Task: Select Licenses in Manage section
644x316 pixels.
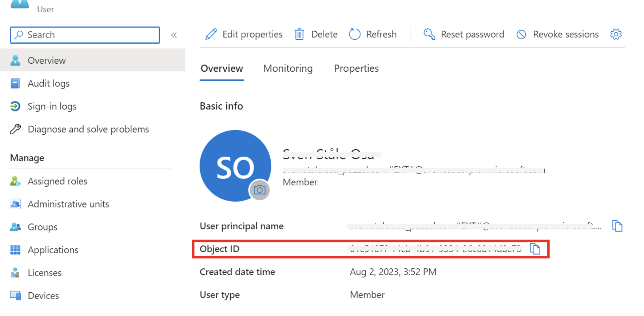Action: click(44, 273)
